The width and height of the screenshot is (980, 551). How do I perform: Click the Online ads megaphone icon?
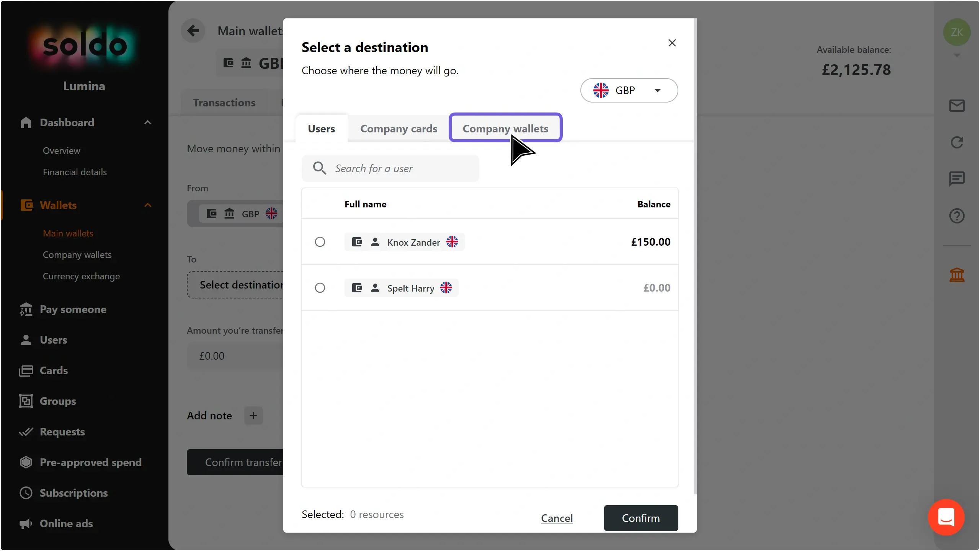26,523
